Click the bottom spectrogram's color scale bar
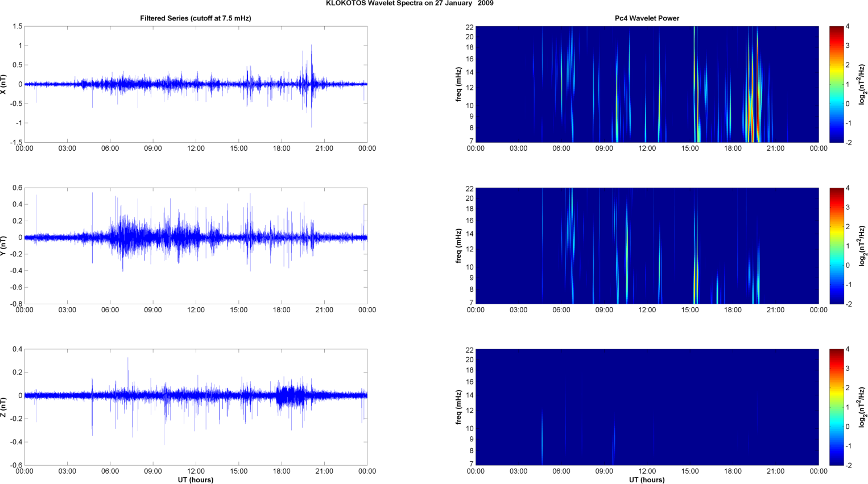This screenshot has height=484, width=868. 837,407
